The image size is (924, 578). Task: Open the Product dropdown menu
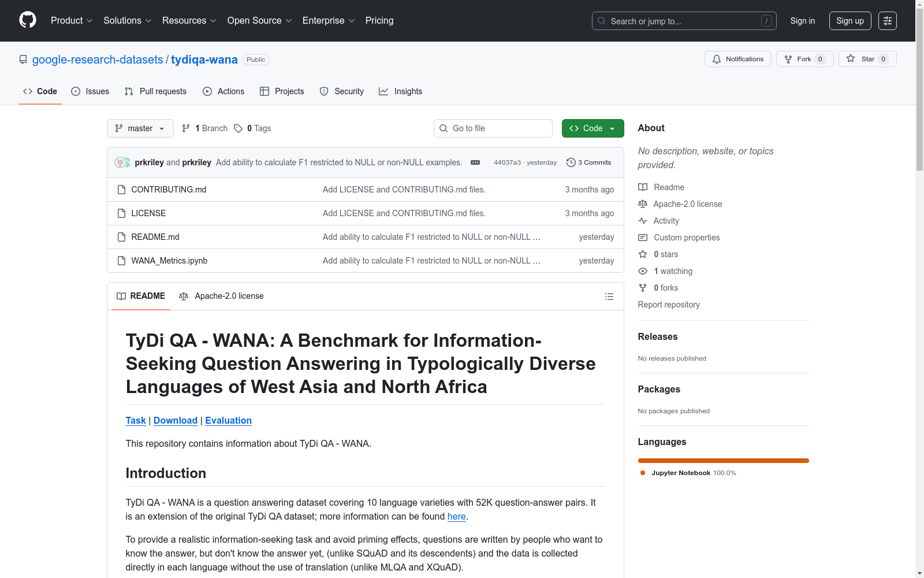(72, 21)
